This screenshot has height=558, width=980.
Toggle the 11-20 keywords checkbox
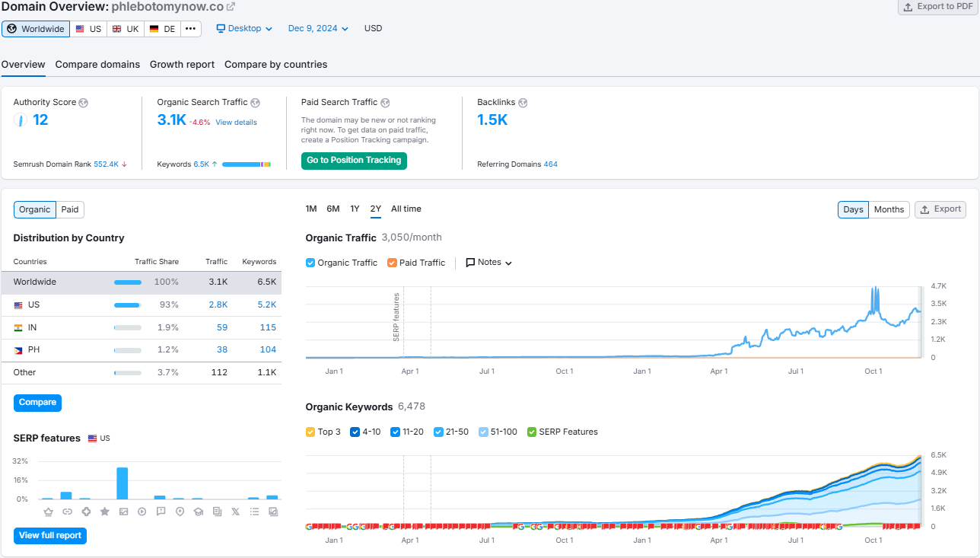pyautogui.click(x=395, y=432)
